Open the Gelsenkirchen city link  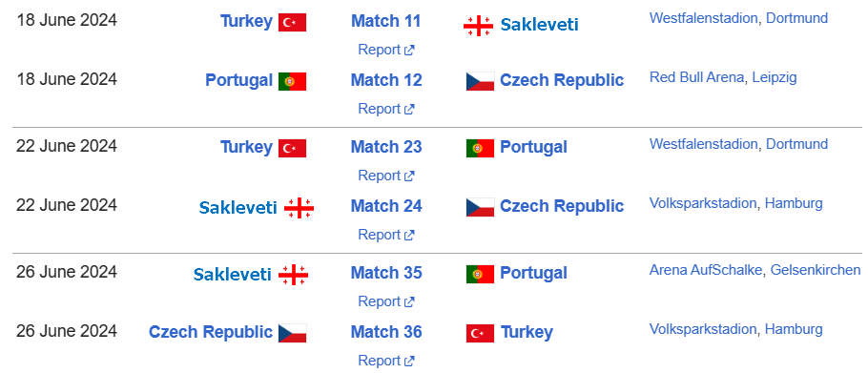[x=816, y=270]
